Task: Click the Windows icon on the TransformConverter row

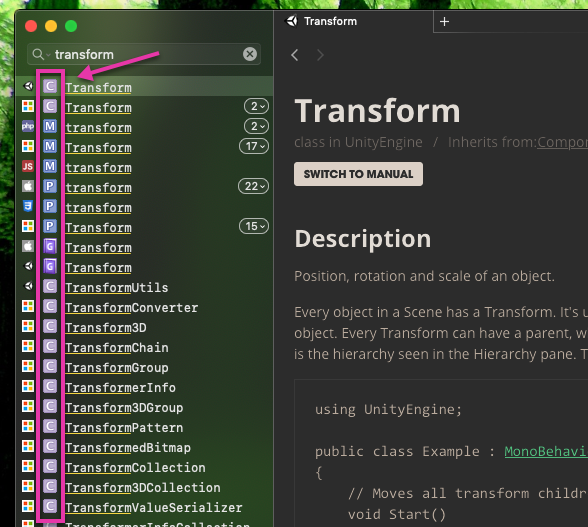Action: click(x=28, y=306)
